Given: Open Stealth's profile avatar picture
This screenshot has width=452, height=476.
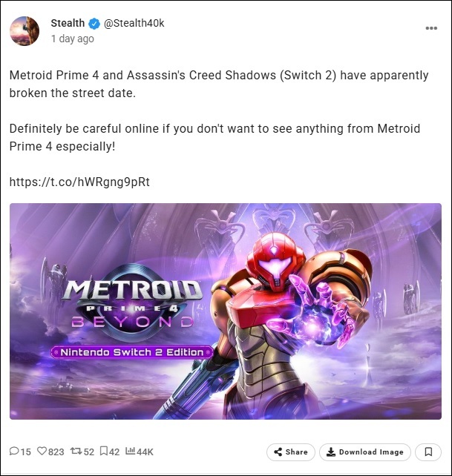Looking at the screenshot, I should 24,31.
